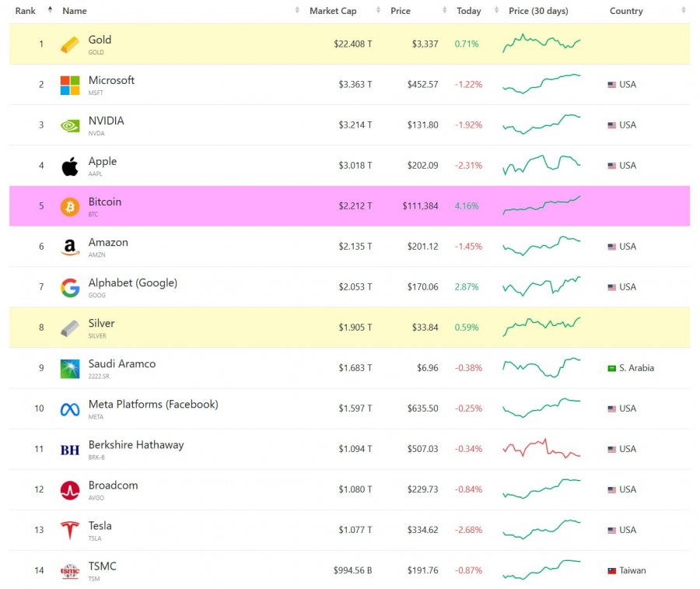Click Tesla's -2.68% change value

468,530
